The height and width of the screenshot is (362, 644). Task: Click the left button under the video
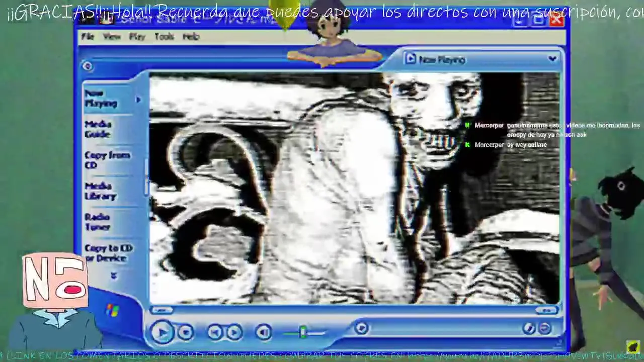pos(162,310)
